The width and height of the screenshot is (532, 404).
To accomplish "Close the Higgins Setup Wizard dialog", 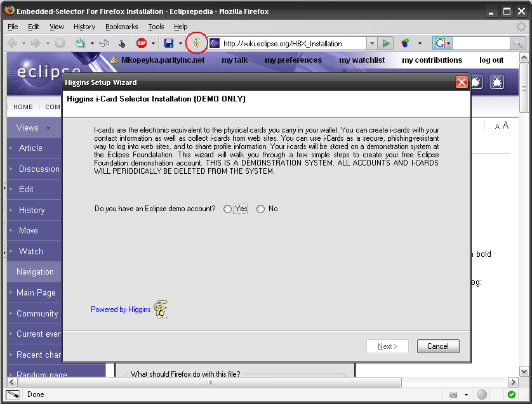I will click(x=462, y=82).
